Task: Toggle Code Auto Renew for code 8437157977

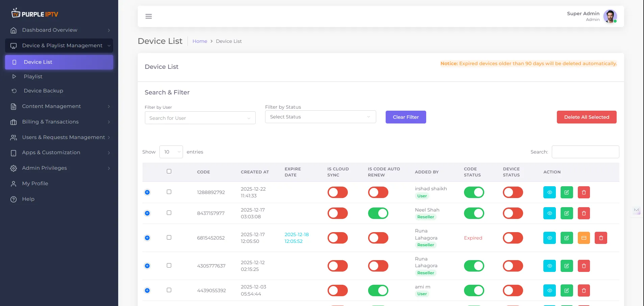Action: coord(378,213)
